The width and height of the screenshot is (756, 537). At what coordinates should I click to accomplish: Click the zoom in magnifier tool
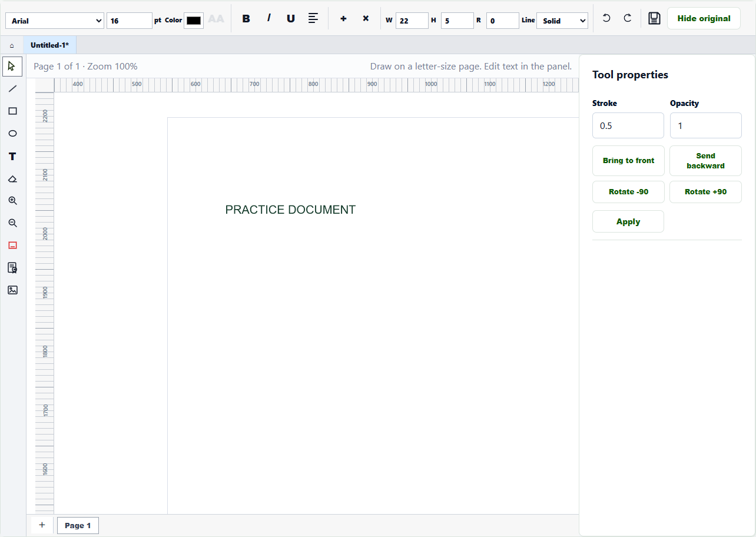pos(12,201)
